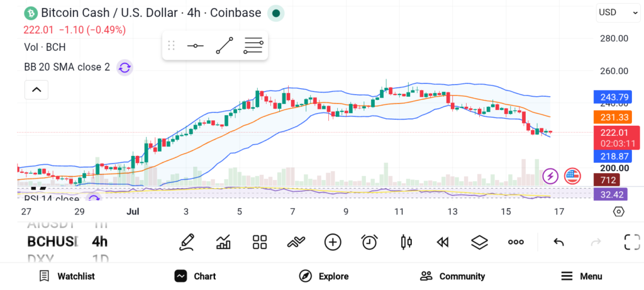
Task: Click the 200.00 price axis label
Action: pyautogui.click(x=614, y=168)
